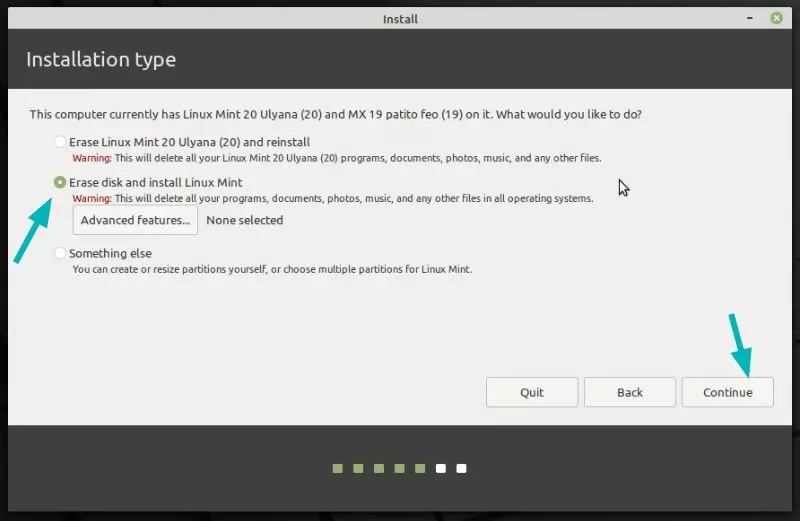Screen dimensions: 800x521
Task: Click create or resize partitions description
Action: click(272, 269)
